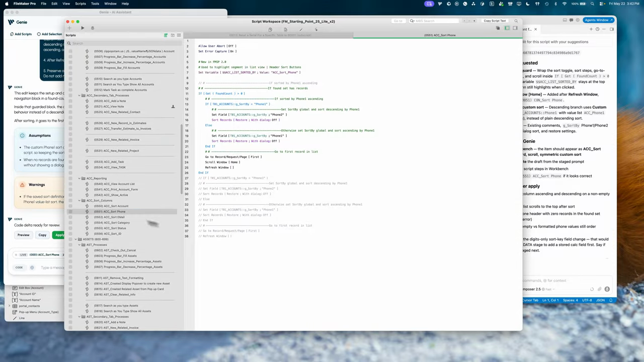Open the File menu

pos(44,4)
